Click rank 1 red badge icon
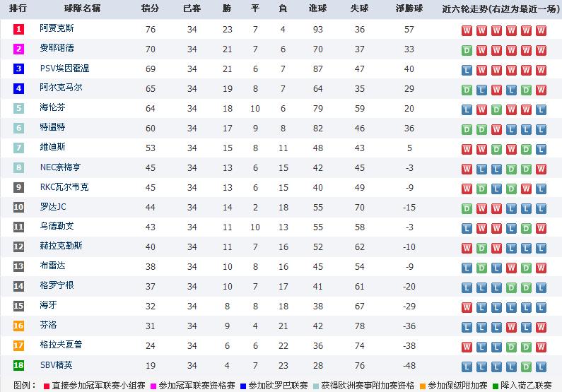Viewport: 562px width, 392px height. [18, 29]
